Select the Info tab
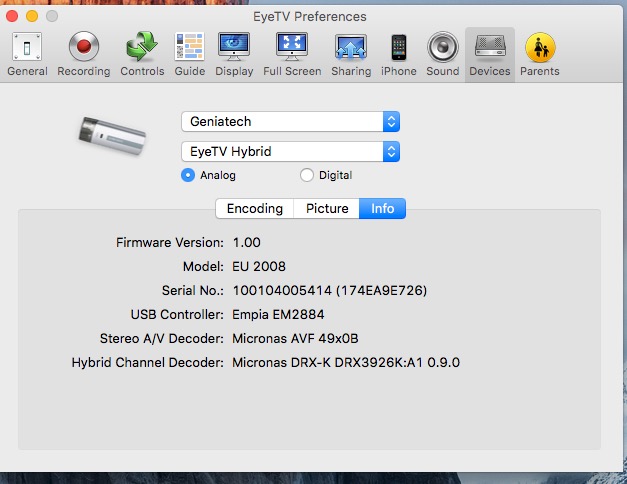 pyautogui.click(x=382, y=208)
